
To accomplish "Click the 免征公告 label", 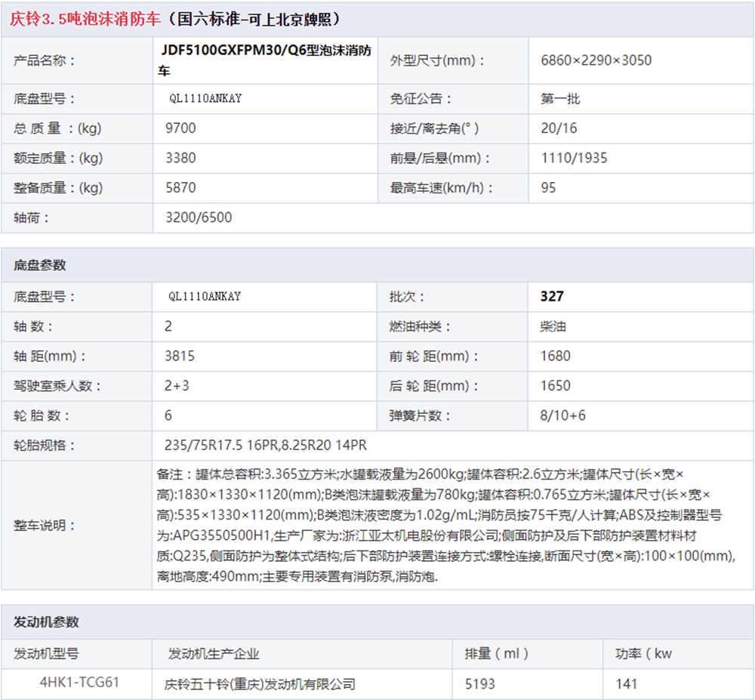I will tap(421, 99).
